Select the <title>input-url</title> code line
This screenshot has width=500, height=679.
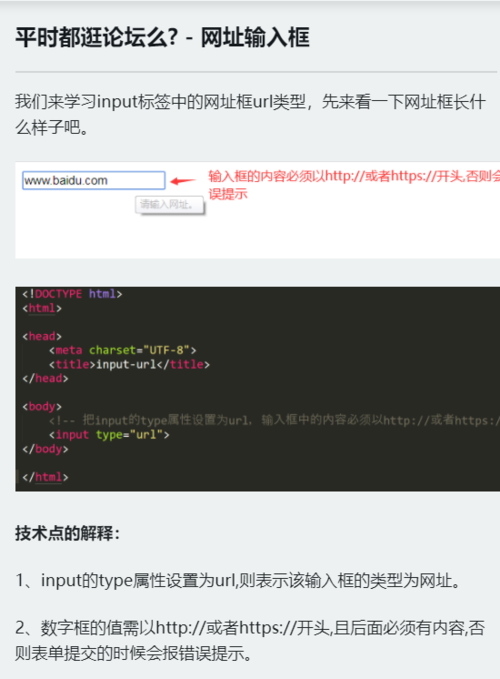(x=129, y=364)
